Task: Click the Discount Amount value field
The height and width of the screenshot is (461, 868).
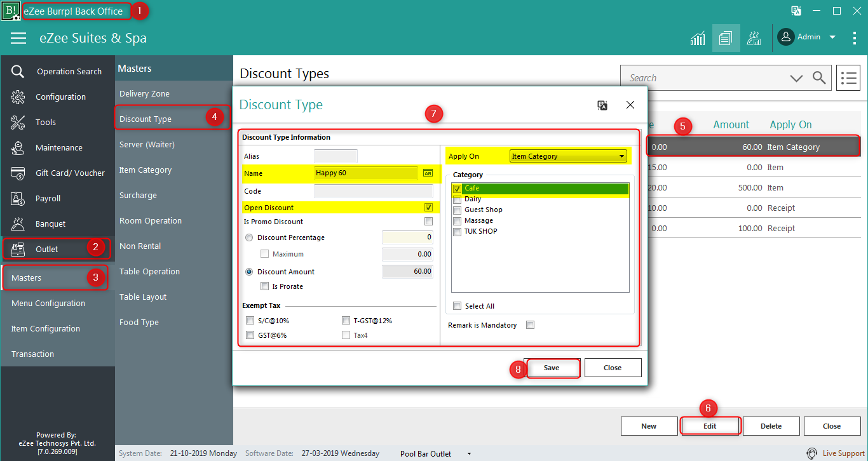Action: [407, 272]
